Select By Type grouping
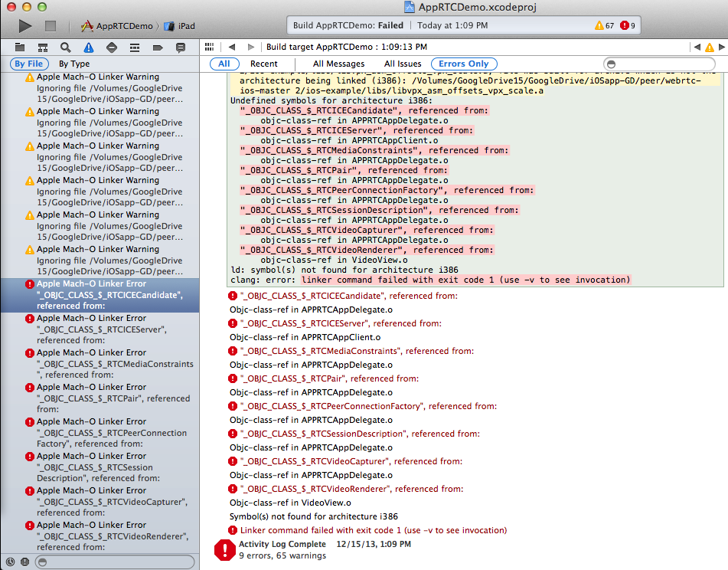This screenshot has height=570, width=728. [x=74, y=64]
